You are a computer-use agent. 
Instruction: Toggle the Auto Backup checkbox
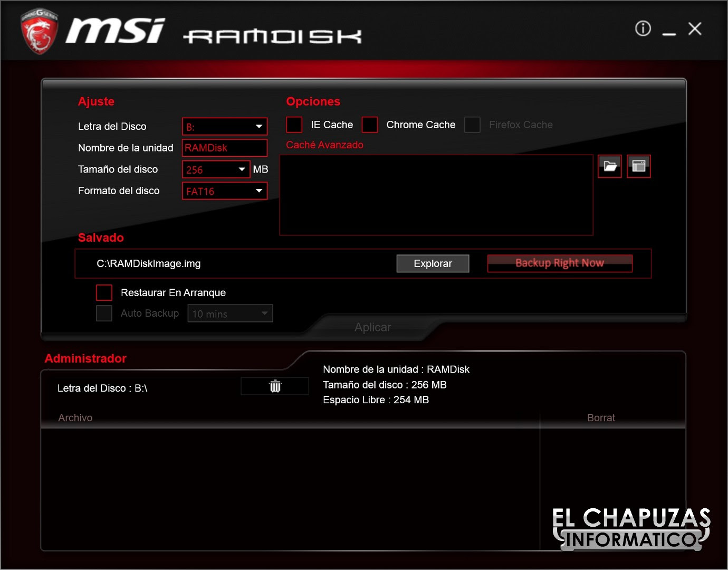click(104, 313)
